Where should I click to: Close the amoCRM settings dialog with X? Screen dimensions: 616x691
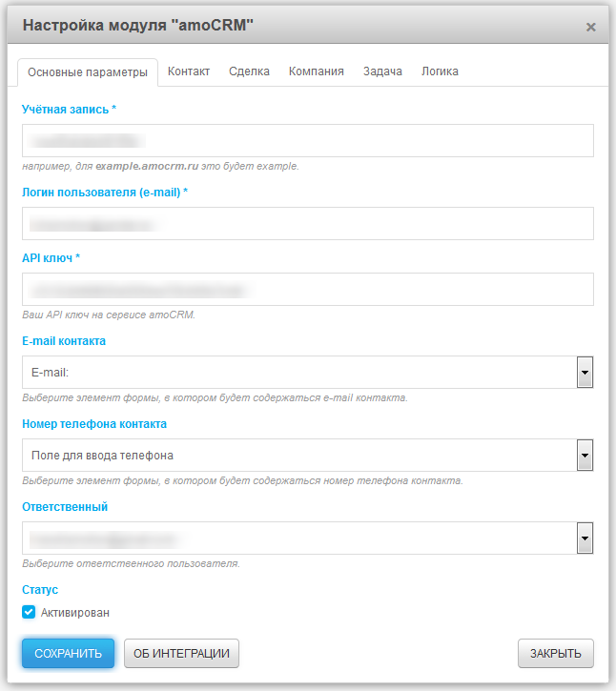591,28
